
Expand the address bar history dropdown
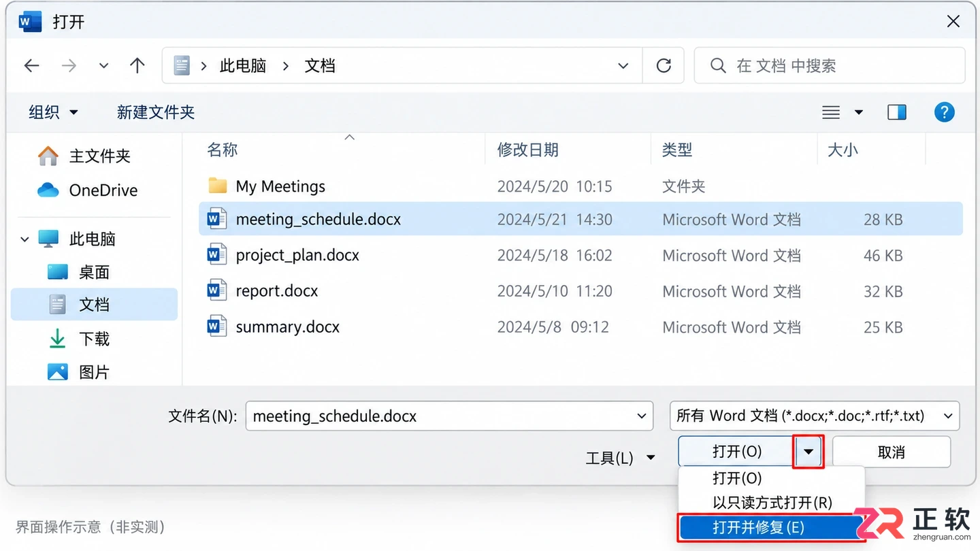pos(623,66)
